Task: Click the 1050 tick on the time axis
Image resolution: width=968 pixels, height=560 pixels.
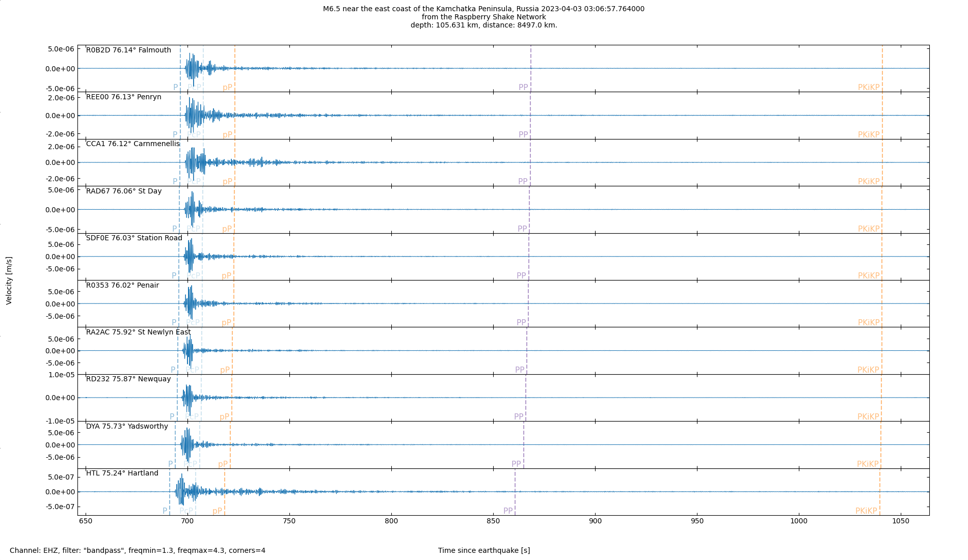Action: click(x=901, y=521)
